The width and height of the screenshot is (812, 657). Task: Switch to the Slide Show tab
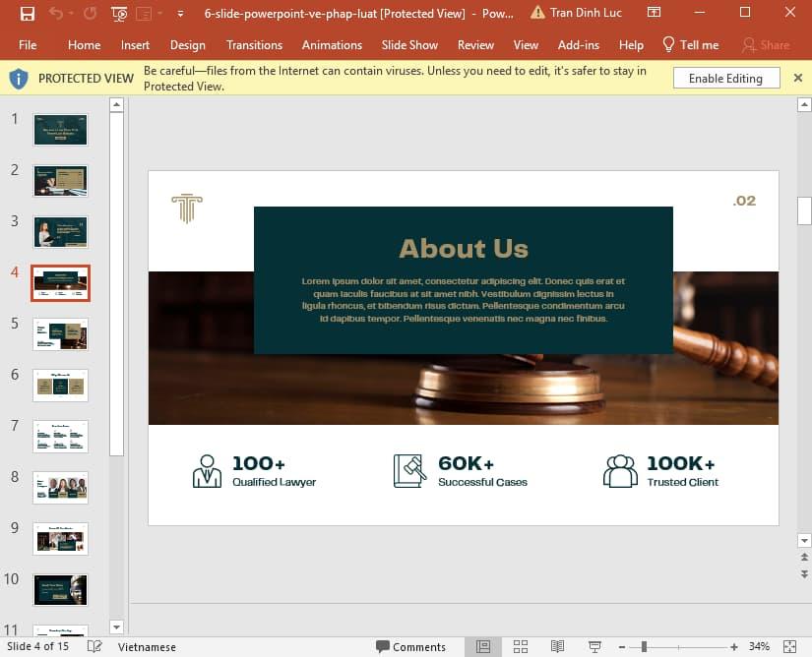[x=409, y=45]
